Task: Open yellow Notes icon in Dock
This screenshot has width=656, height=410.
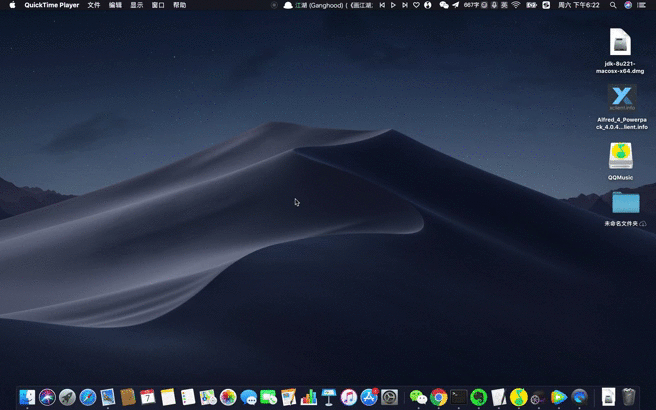Action: [x=168, y=397]
